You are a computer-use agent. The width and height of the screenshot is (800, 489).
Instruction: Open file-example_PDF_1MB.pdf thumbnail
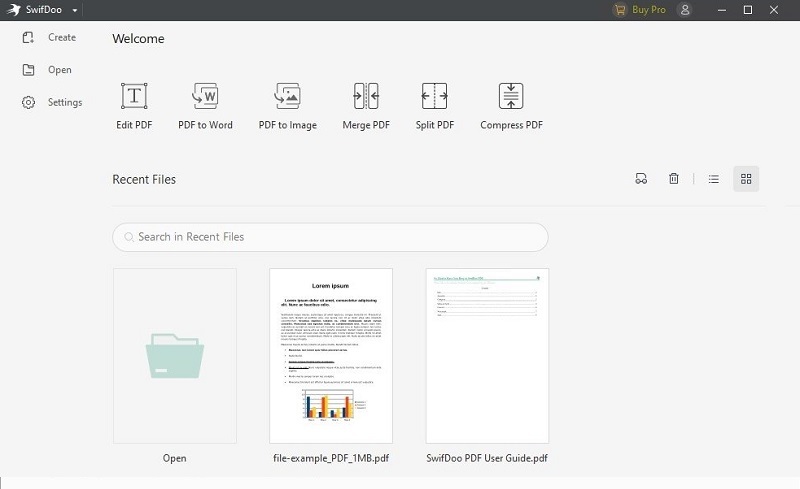331,356
